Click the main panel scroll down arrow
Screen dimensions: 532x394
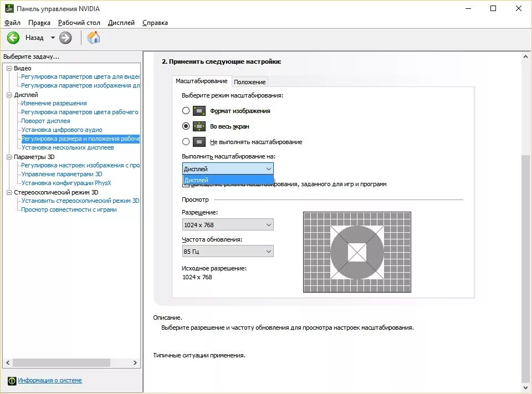pos(525,388)
